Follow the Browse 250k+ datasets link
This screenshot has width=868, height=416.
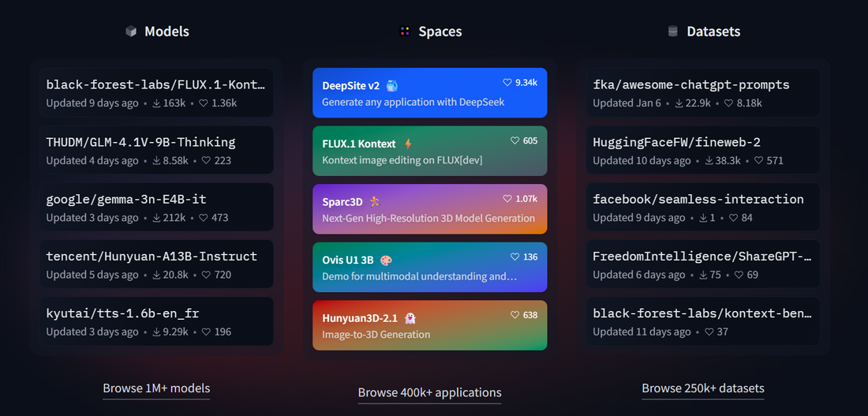pos(702,388)
